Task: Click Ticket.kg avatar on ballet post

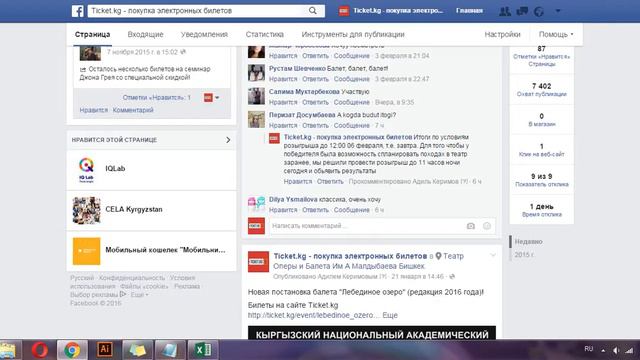Action: (x=258, y=262)
